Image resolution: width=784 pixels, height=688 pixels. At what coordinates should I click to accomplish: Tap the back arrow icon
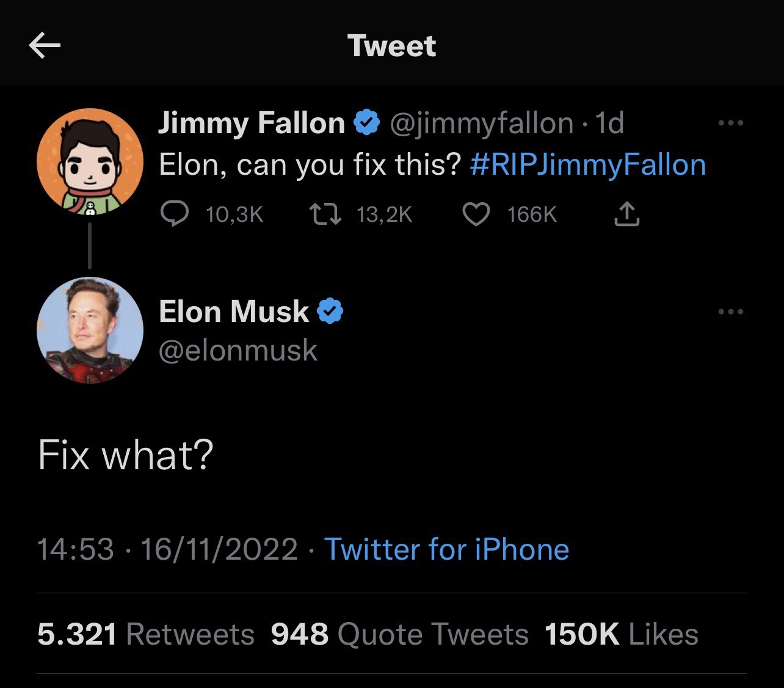[x=45, y=46]
